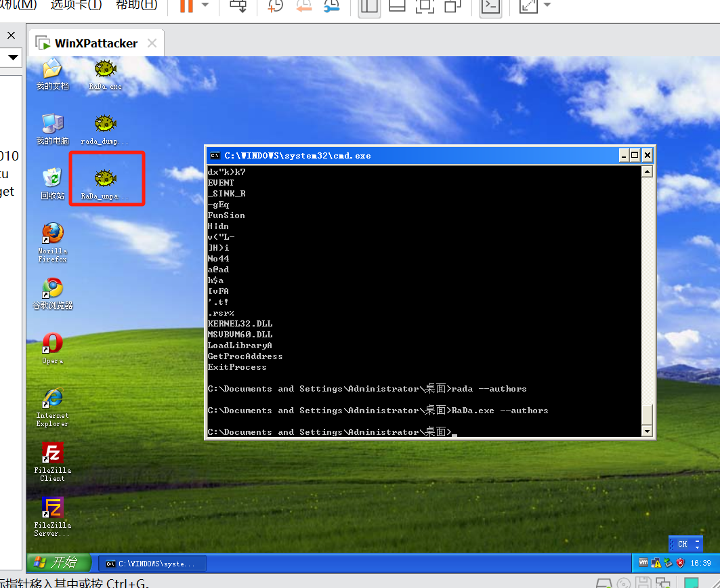Click the VMware network adapter status icon

click(662, 583)
